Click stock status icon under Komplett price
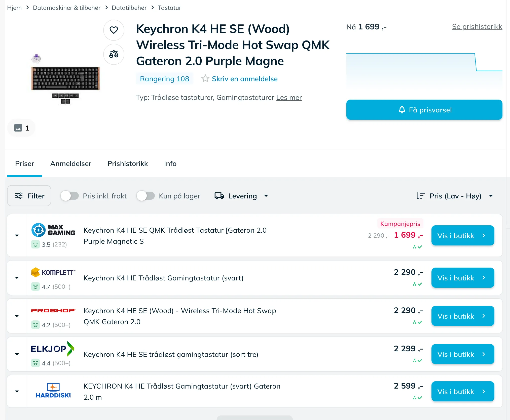Viewport: 510px width, 420px height. [x=417, y=284]
